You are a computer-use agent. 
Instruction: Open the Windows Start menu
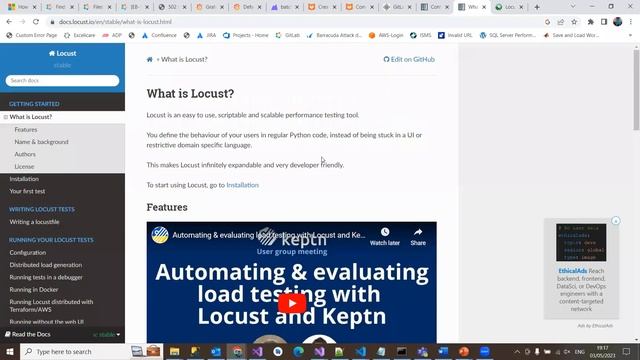(x=10, y=351)
